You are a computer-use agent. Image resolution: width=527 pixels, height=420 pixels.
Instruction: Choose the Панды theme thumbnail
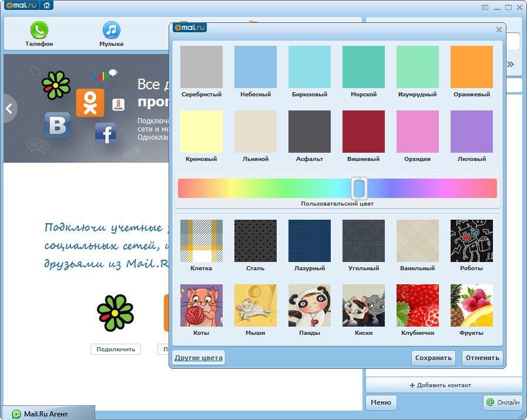(x=310, y=305)
